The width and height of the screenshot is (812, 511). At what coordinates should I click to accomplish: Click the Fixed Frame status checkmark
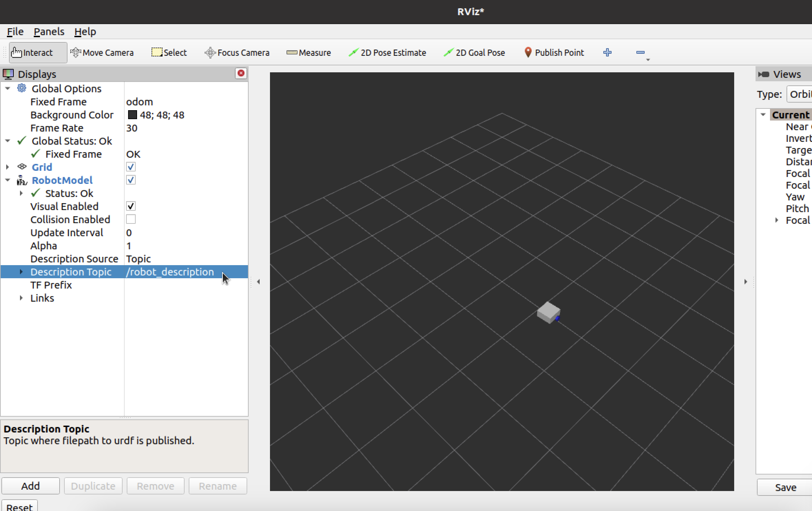tap(35, 154)
